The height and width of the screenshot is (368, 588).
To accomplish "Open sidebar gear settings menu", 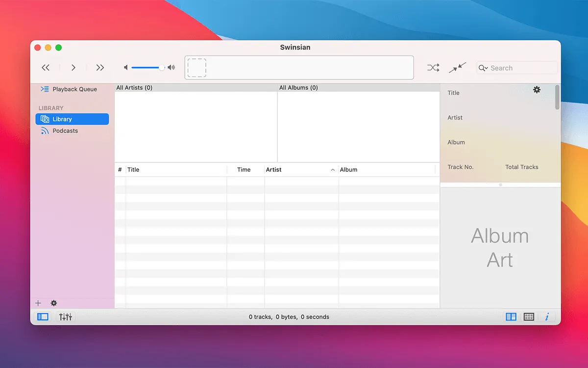I will coord(54,303).
